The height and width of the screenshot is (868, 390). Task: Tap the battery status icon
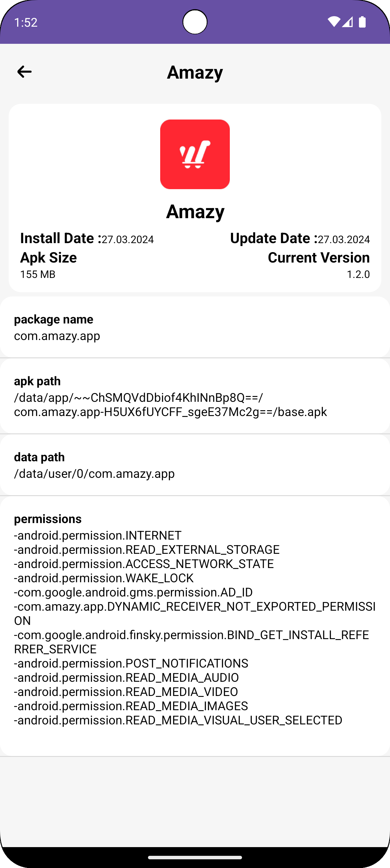(x=362, y=22)
